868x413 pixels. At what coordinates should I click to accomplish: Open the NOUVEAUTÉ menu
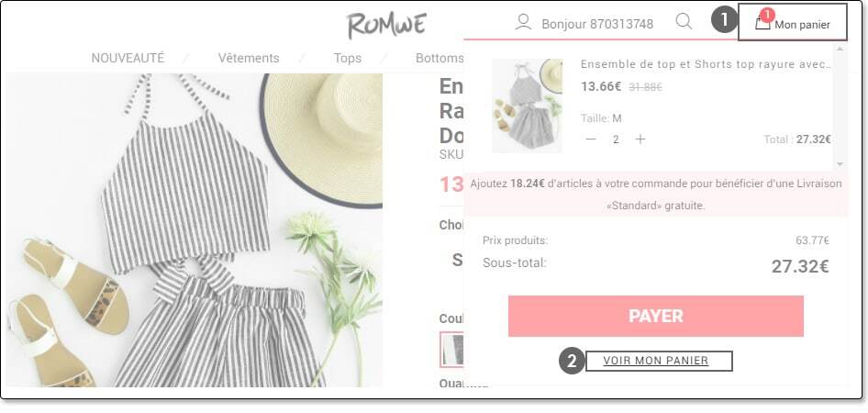[x=128, y=58]
